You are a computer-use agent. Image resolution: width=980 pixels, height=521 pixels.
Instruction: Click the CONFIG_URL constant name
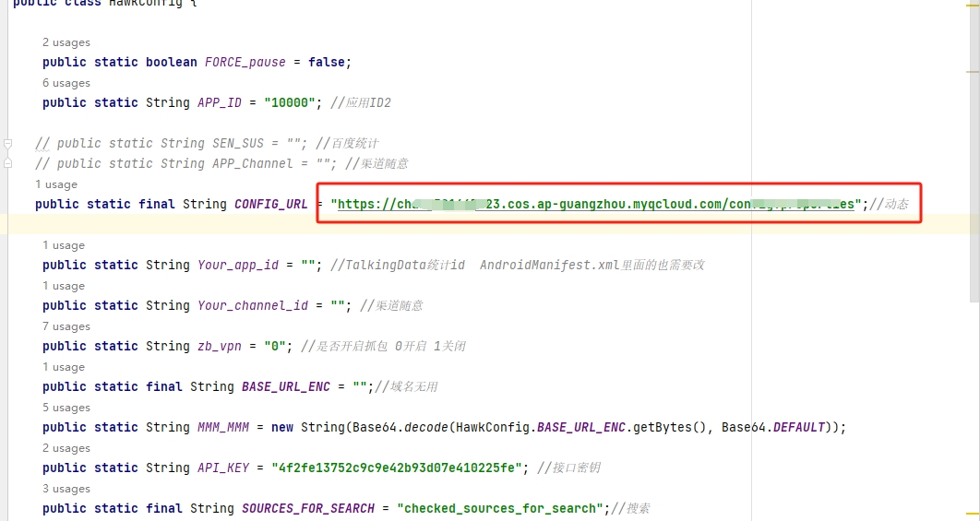[270, 205]
